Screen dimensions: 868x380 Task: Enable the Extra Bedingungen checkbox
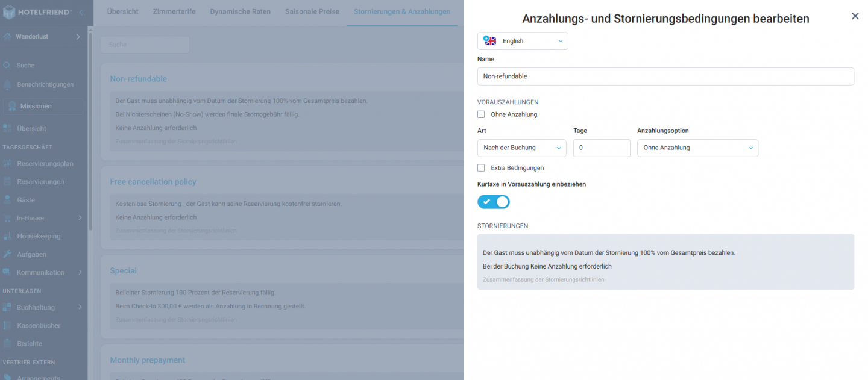point(481,168)
